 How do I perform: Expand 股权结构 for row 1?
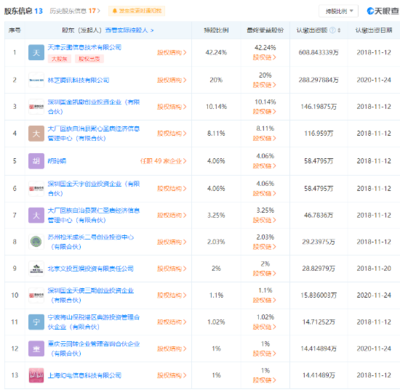click(172, 53)
